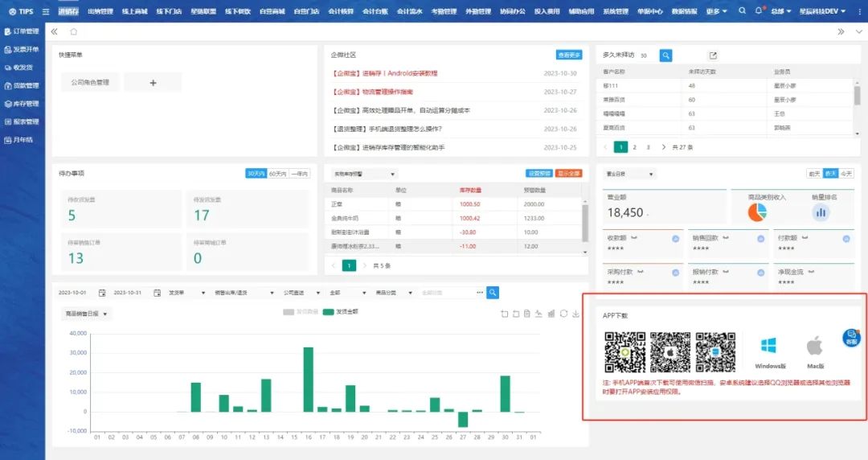Screen dimensions: 868x460
Task: Add a shortcut with the plus tile
Action: 153,82
